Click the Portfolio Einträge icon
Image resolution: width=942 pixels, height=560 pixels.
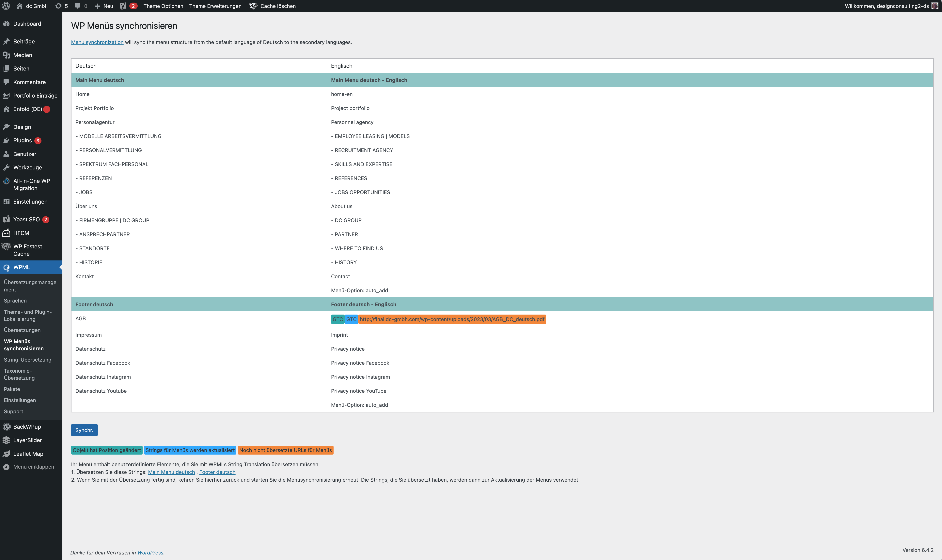tap(6, 96)
